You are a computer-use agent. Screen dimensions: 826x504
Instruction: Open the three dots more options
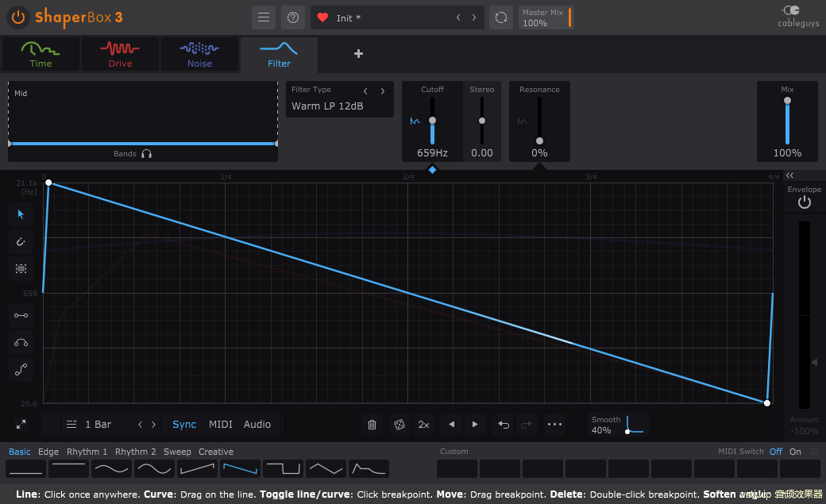[x=554, y=424]
